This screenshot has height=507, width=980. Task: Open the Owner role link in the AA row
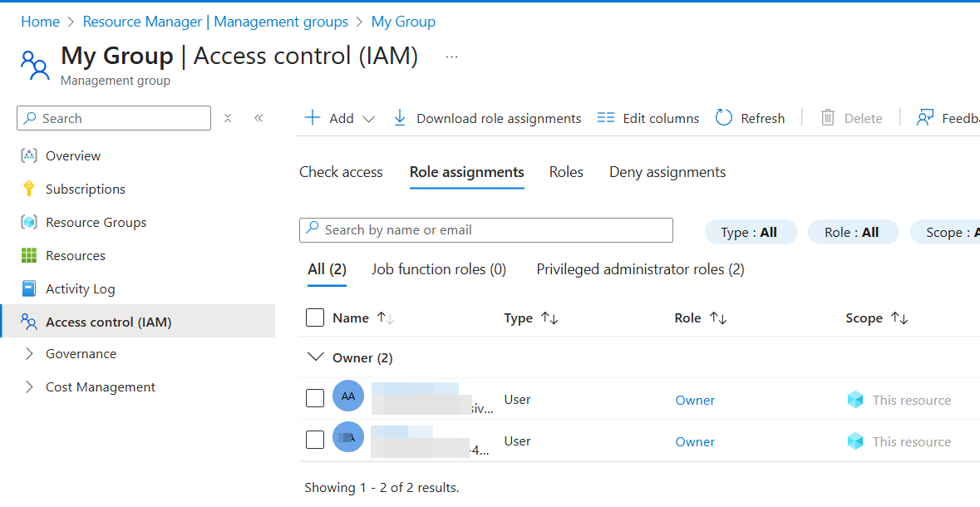coord(695,400)
